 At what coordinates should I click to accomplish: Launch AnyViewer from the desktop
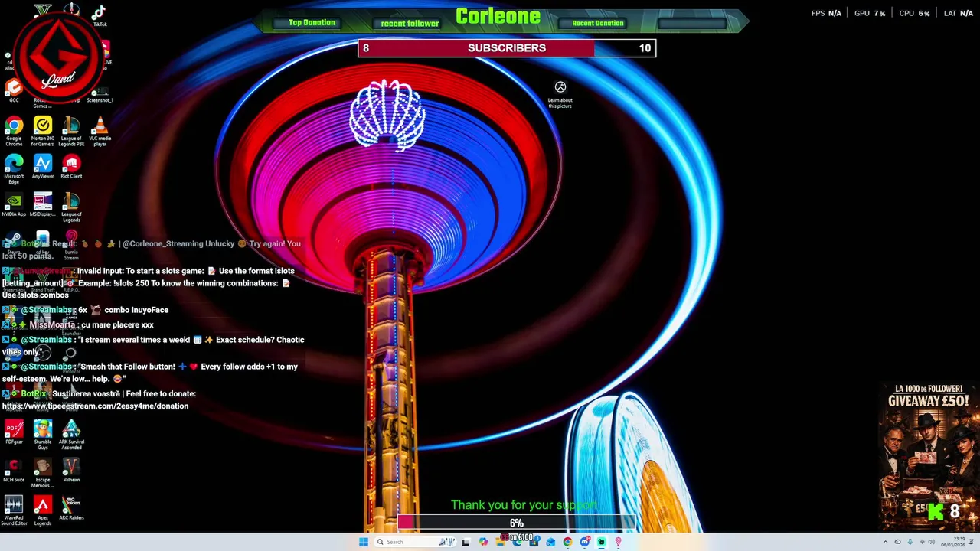point(43,168)
